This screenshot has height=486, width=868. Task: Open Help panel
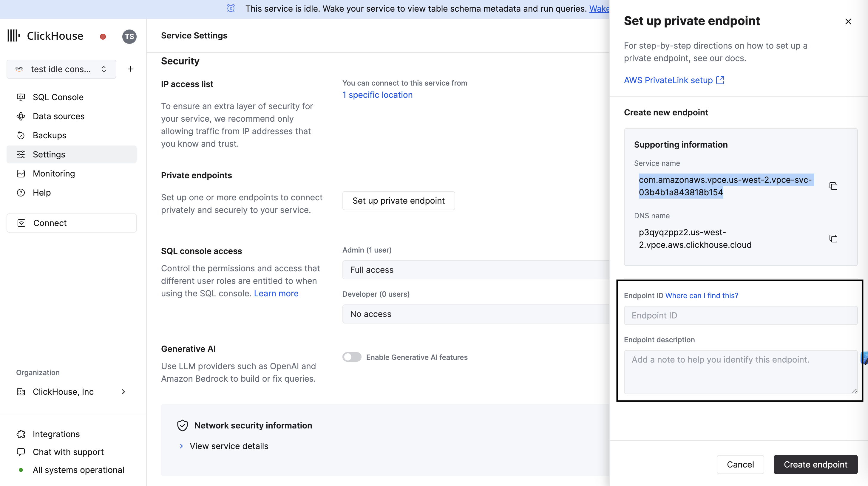pyautogui.click(x=42, y=192)
